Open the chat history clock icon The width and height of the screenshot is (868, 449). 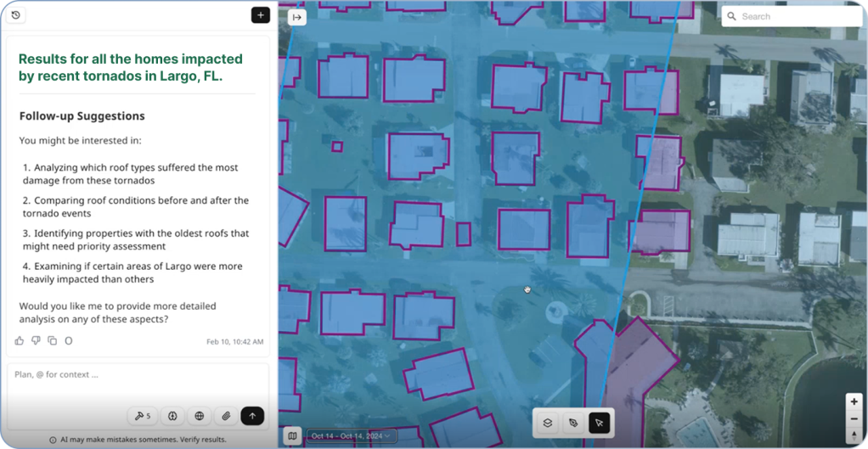pos(16,15)
